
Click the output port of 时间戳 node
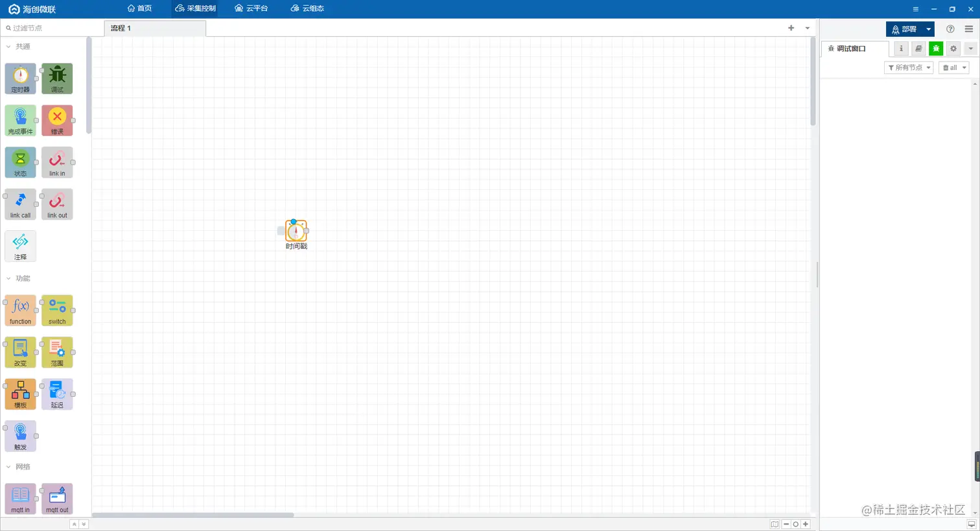click(307, 231)
